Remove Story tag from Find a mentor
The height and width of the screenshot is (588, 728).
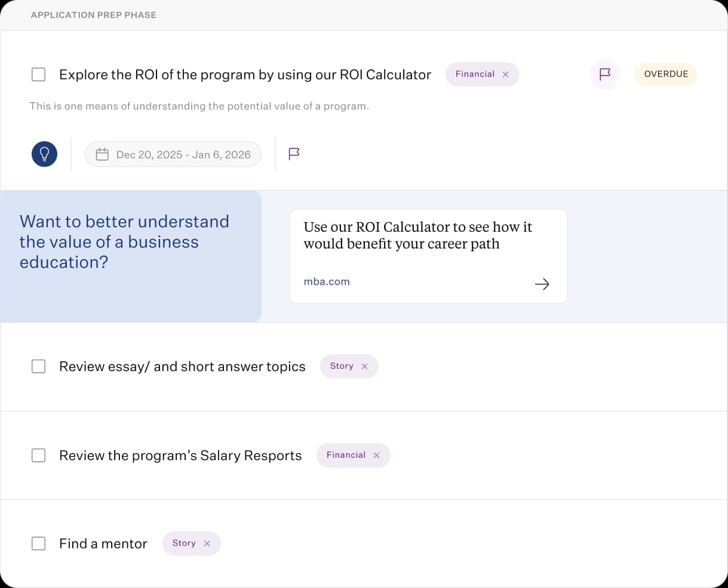pyautogui.click(x=207, y=543)
